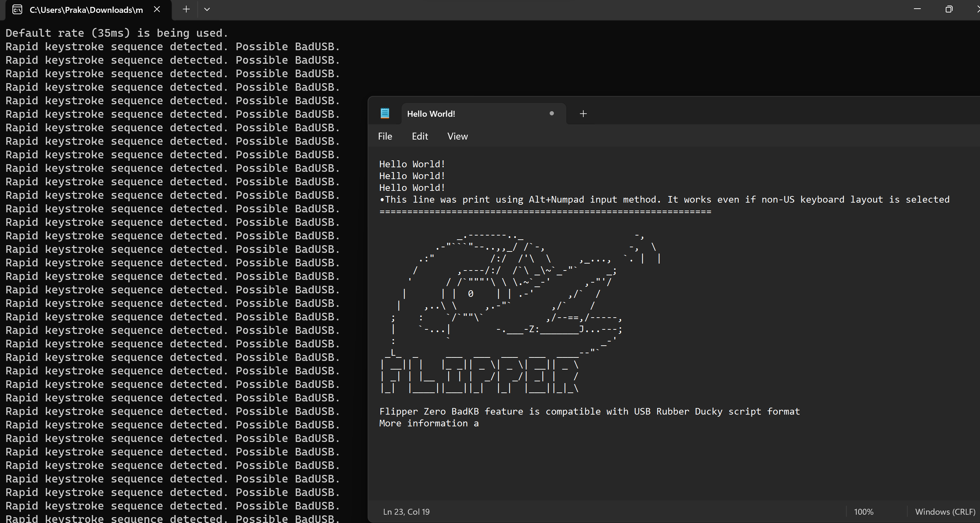The image size is (980, 523).
Task: Open the File menu in Notepad
Action: click(385, 136)
